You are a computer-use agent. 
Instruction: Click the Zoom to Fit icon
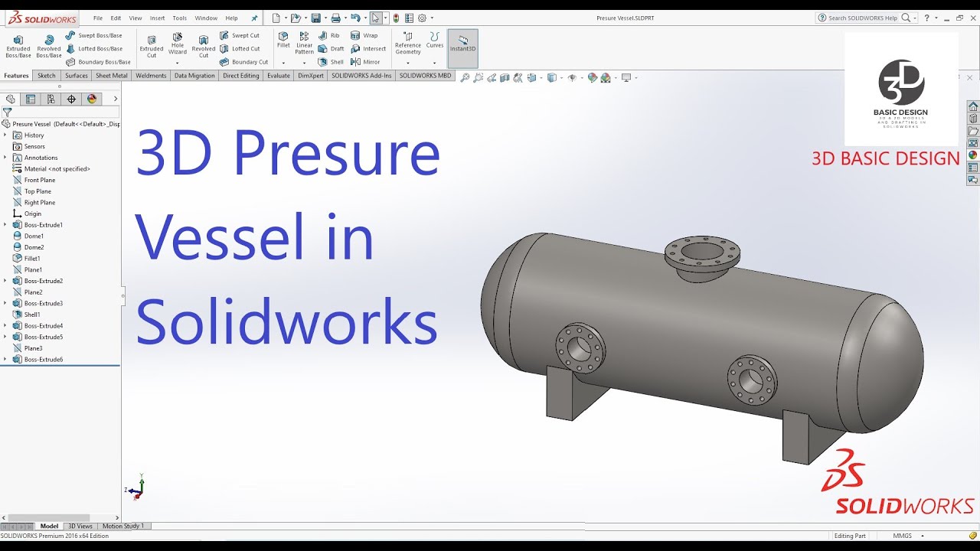(x=465, y=77)
